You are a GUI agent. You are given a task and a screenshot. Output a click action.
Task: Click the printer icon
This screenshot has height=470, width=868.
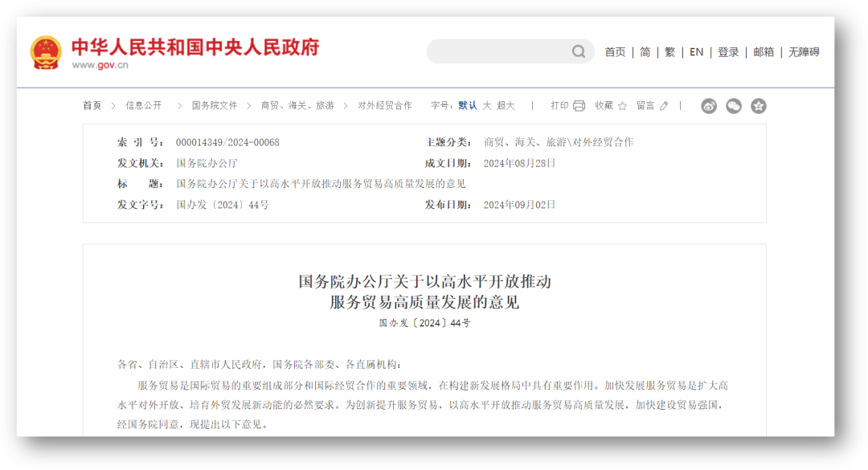(579, 106)
